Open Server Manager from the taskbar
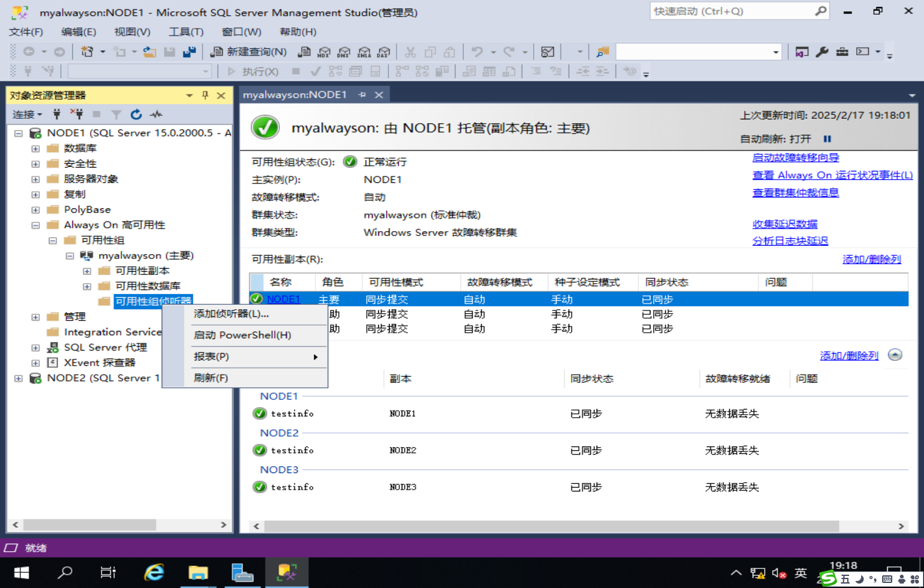The width and height of the screenshot is (924, 588). (242, 573)
